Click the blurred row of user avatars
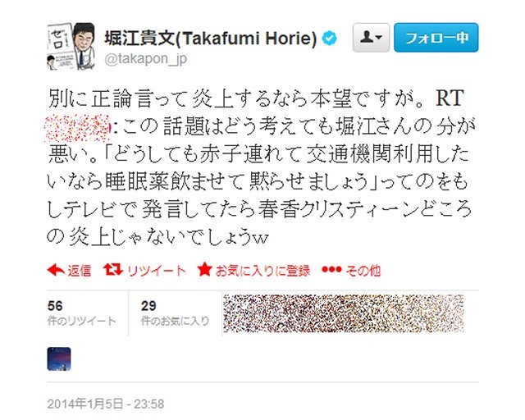The image size is (525, 420). pyautogui.click(x=344, y=314)
